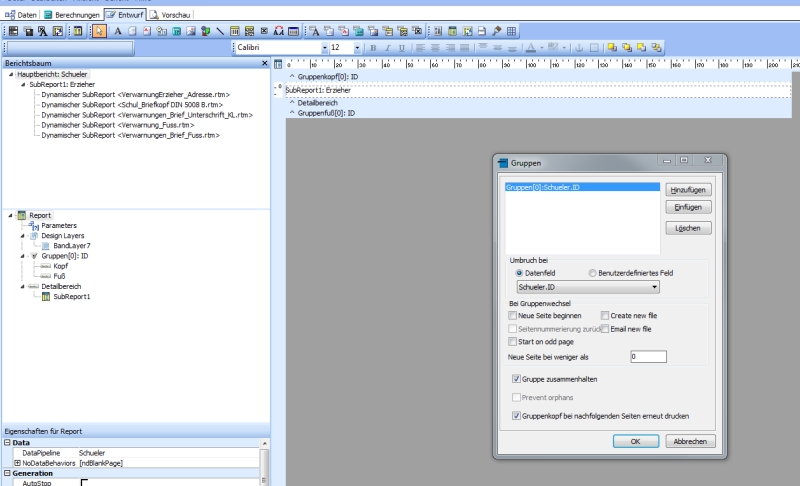This screenshot has width=800, height=486.
Task: Collapse the Hauptbericht: Schueler tree node
Action: pyautogui.click(x=11, y=74)
